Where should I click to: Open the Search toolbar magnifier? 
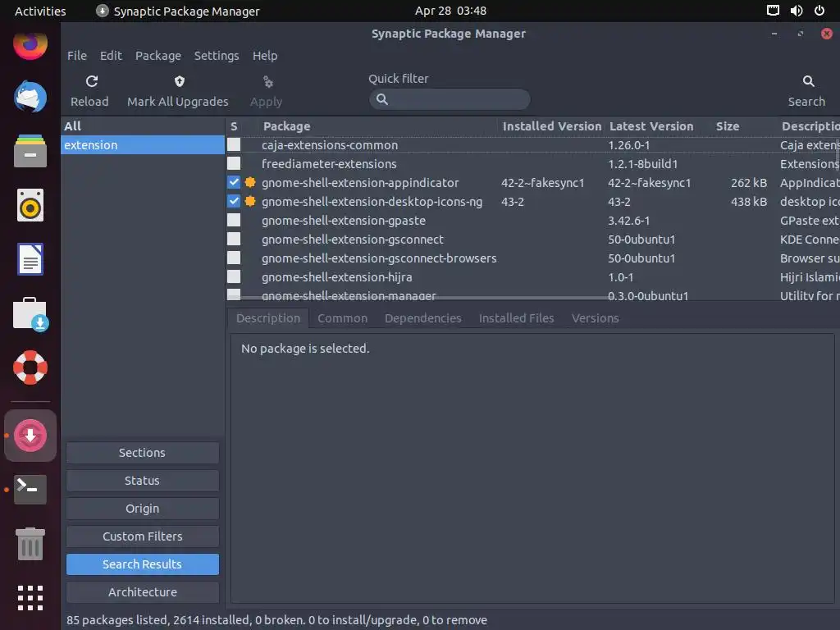point(808,81)
